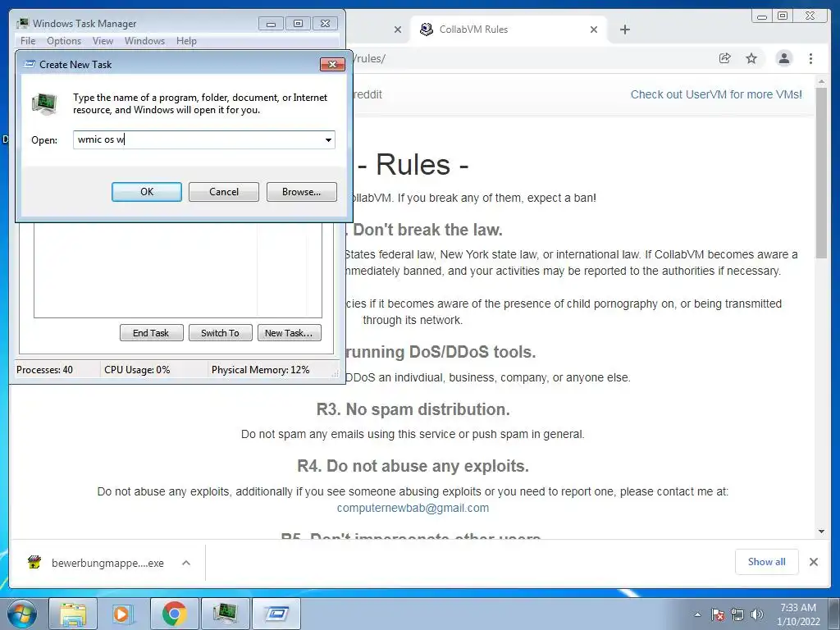Viewport: 840px width, 630px height.
Task: Click the Browse... button
Action: point(302,192)
